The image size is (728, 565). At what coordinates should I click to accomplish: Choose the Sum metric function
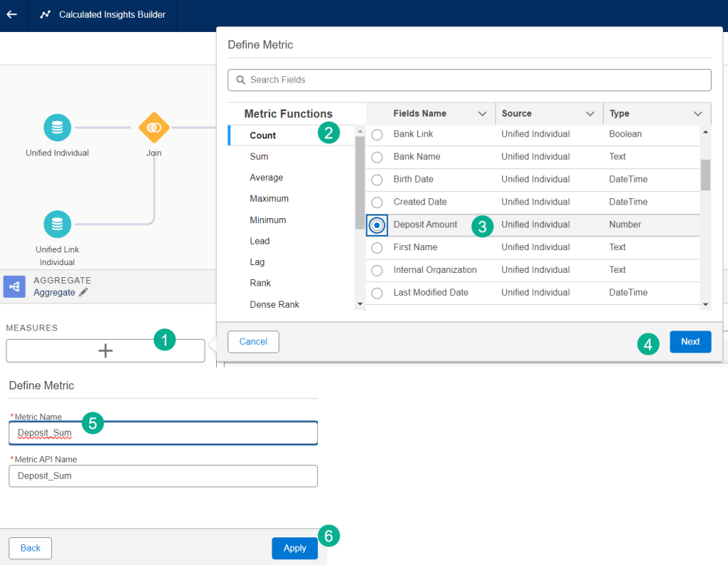tap(259, 156)
